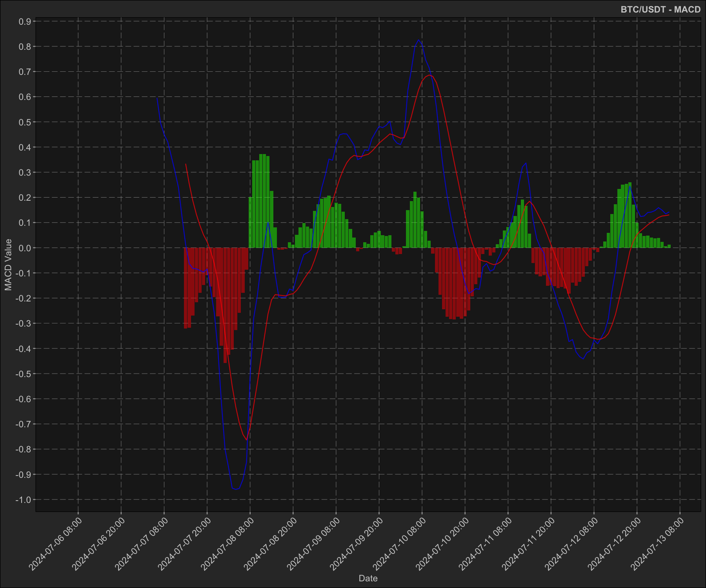Click the 0.5 y-axis tick label
706x588 pixels.
tap(25, 122)
